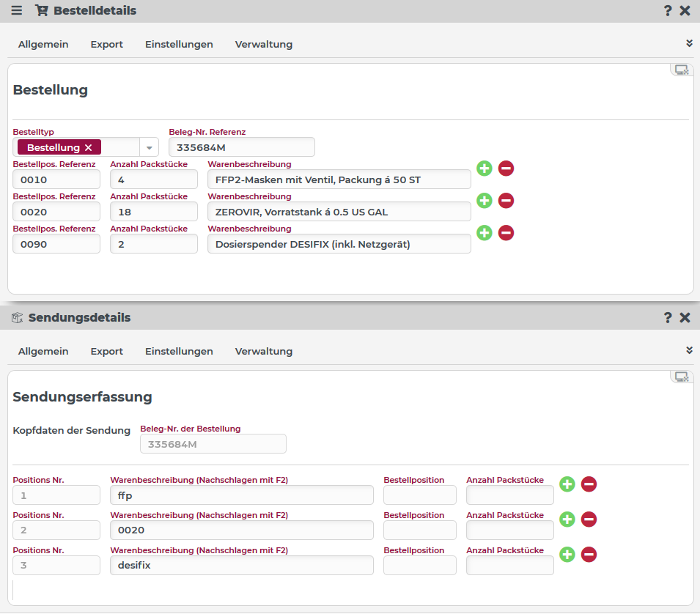Add row after shipment position 3
Viewport: 700px width, 614px height.
pos(567,555)
